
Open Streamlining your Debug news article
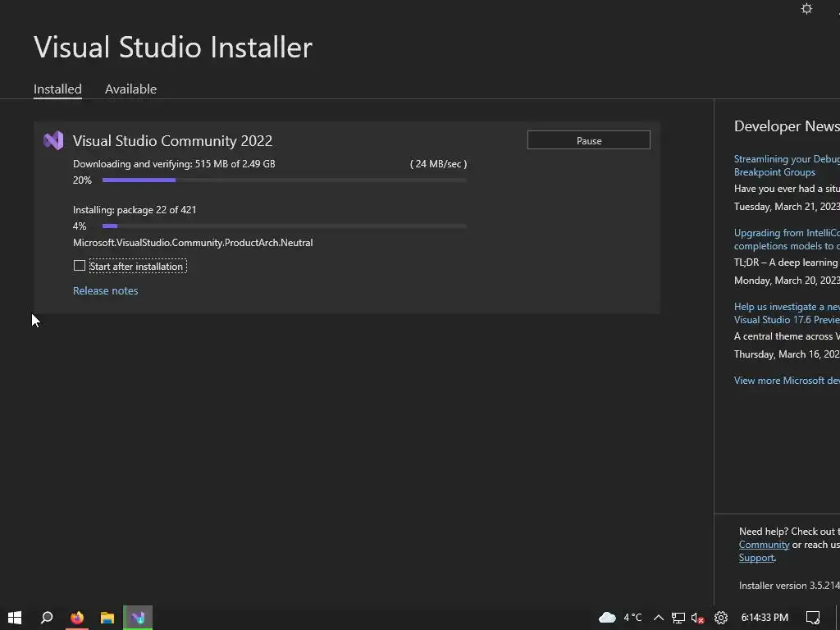(787, 166)
